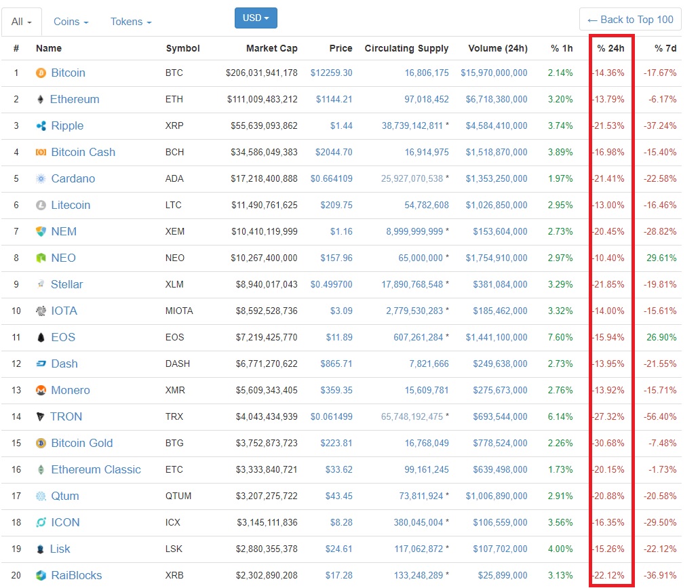700x588 pixels.
Task: Click Ethereum price $1144.21
Action: (x=334, y=99)
